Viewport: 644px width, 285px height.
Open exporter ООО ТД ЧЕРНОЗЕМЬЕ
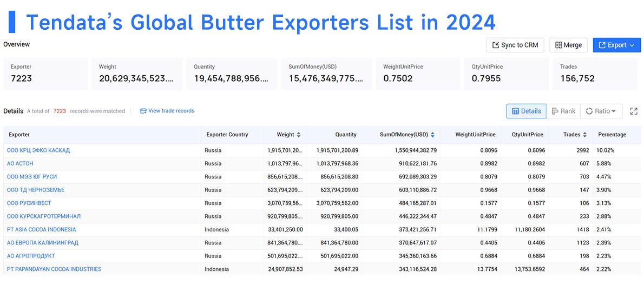click(36, 190)
